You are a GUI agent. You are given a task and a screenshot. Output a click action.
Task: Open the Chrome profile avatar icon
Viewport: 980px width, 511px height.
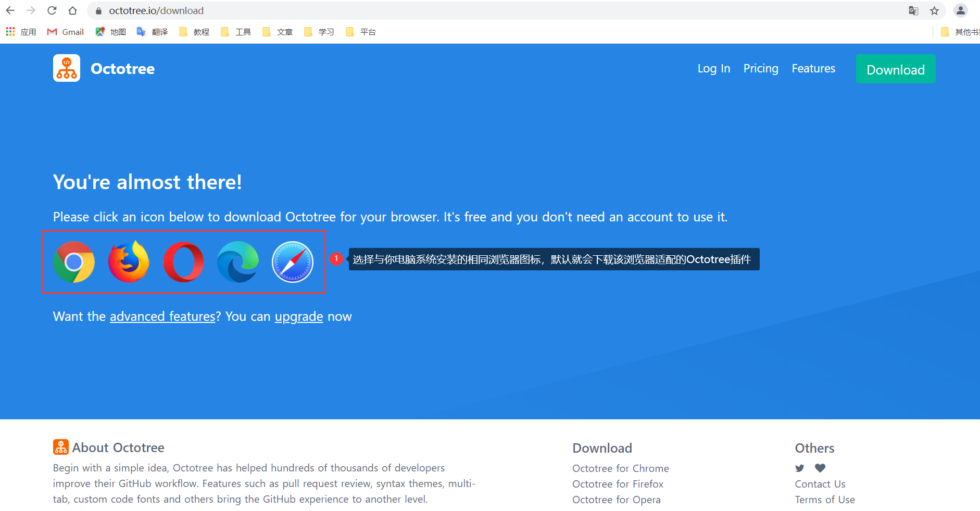(961, 10)
